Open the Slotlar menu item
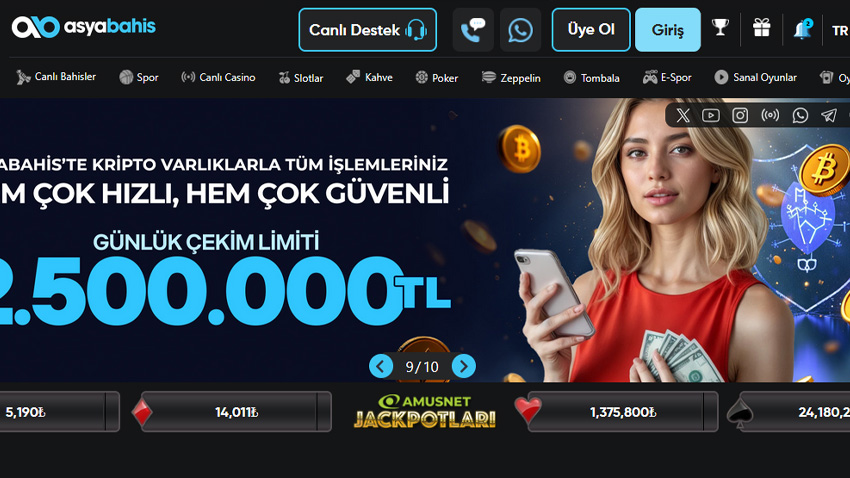850x478 pixels. 301,78
